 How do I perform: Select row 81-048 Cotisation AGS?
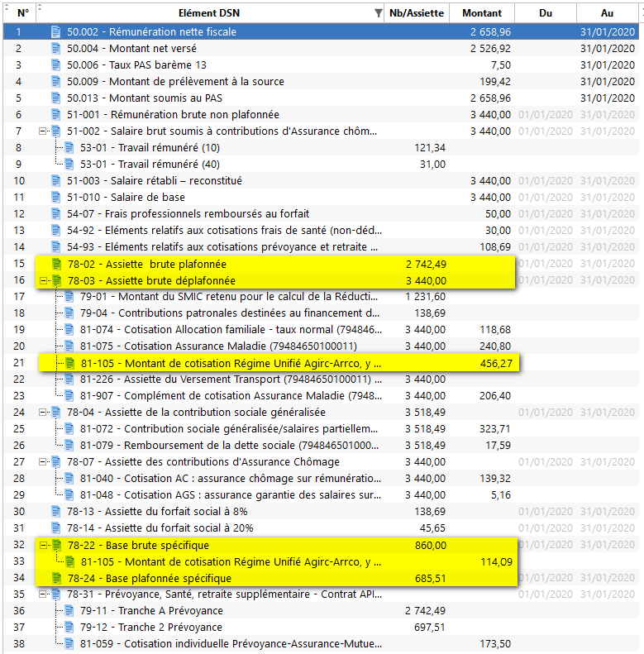click(x=321, y=494)
